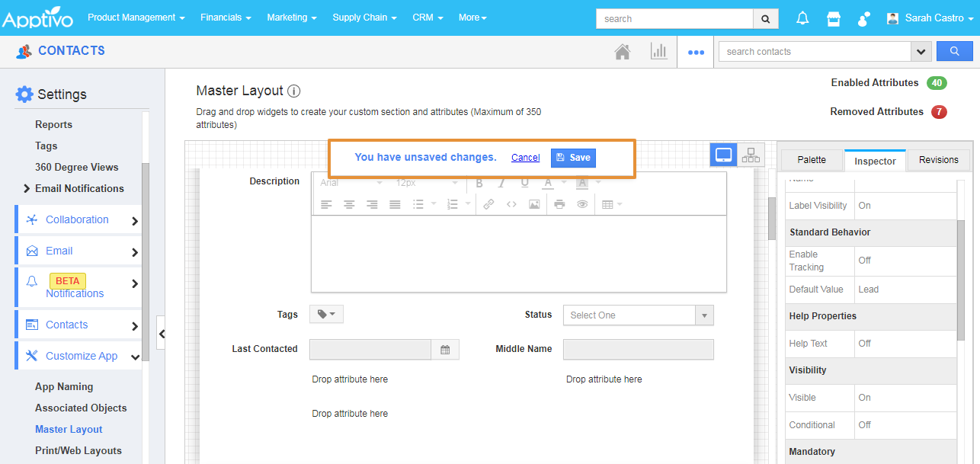Expand the Tags dropdown button

pyautogui.click(x=326, y=314)
